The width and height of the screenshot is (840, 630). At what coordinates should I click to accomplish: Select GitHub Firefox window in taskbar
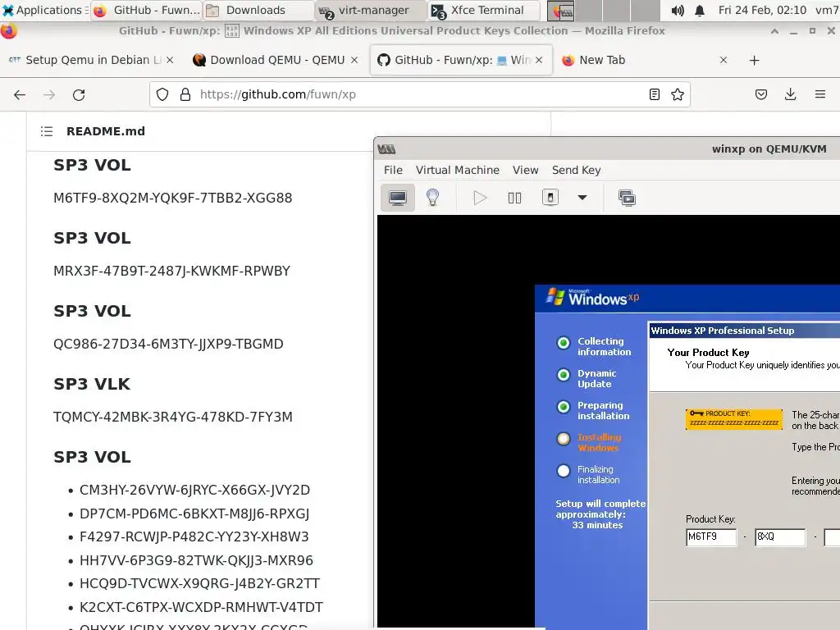coord(146,10)
